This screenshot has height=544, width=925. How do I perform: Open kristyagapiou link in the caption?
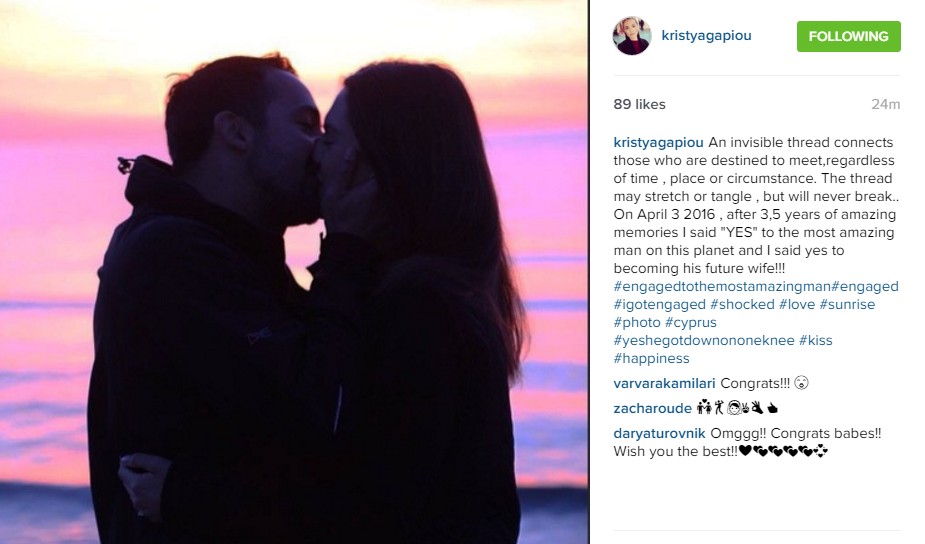(658, 143)
